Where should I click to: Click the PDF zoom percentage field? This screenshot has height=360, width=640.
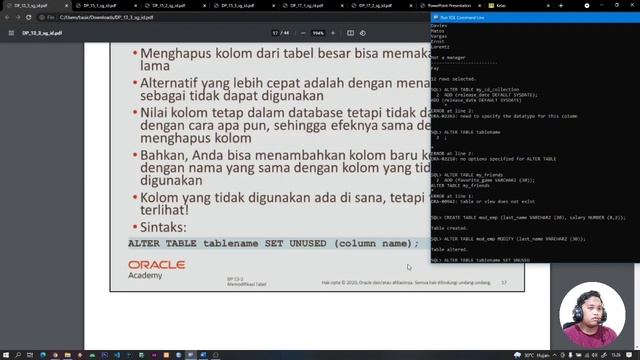click(318, 33)
